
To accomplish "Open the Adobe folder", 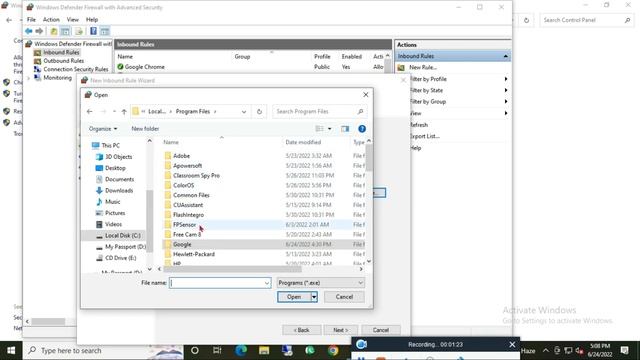I will 181,156.
